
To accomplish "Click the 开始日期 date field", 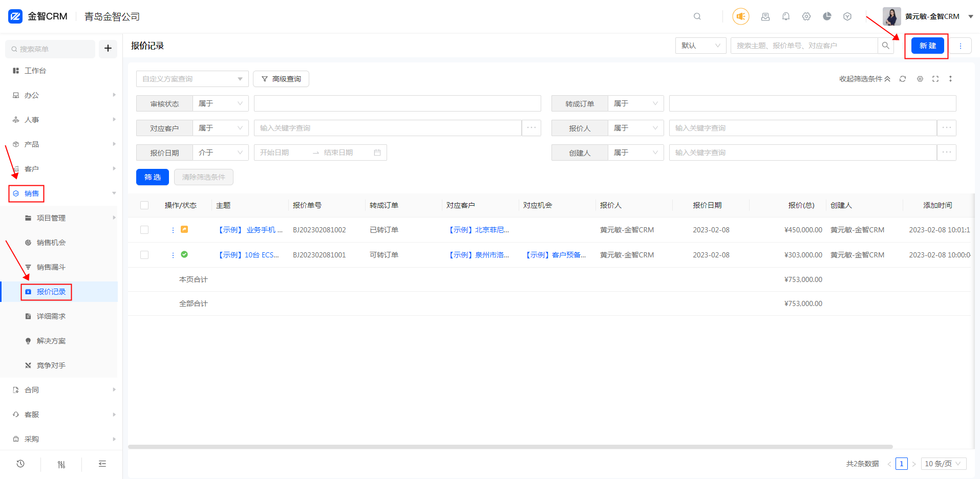I will [x=282, y=153].
